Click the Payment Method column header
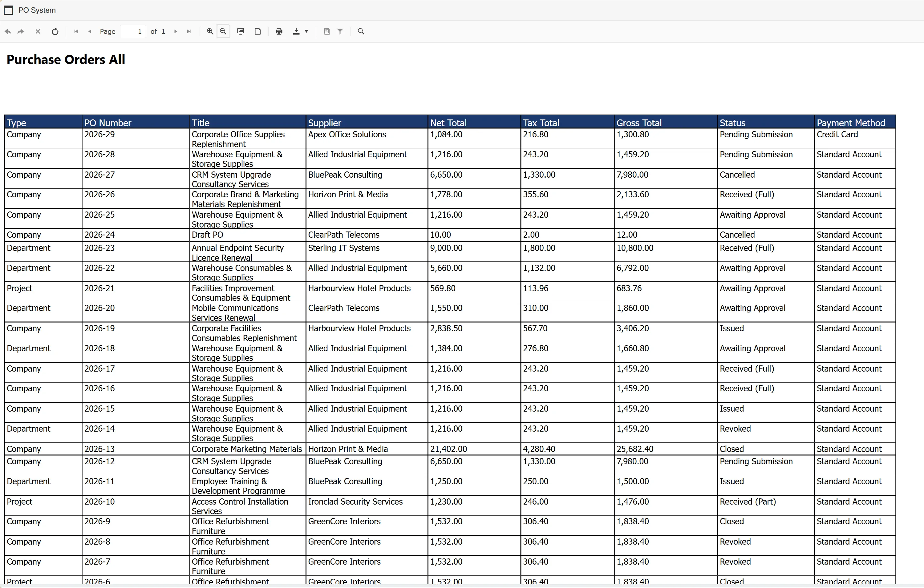 855,122
